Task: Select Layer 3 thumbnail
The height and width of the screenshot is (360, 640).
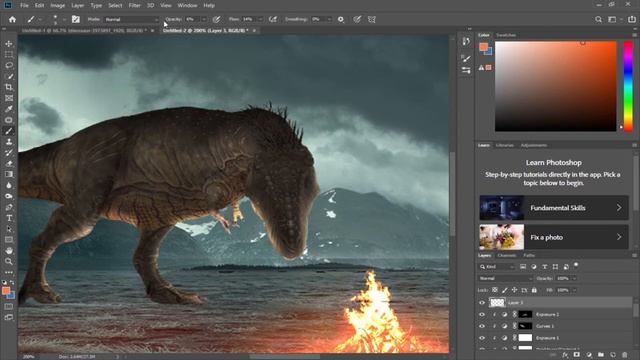Action: pos(497,302)
